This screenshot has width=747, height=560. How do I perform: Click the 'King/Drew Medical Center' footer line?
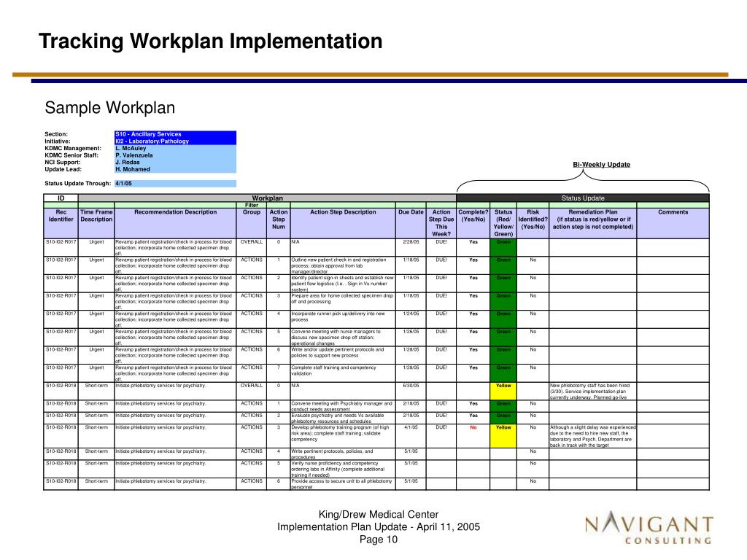(x=379, y=515)
